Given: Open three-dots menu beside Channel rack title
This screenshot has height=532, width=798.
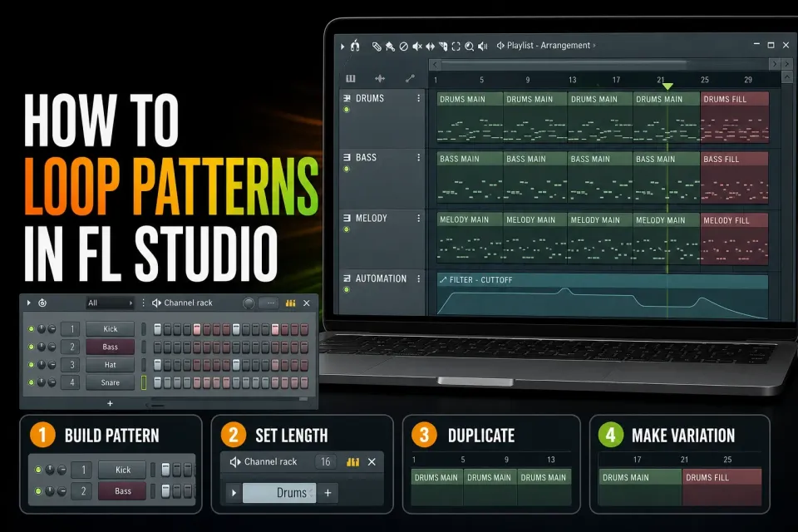Looking at the screenshot, I should [143, 303].
